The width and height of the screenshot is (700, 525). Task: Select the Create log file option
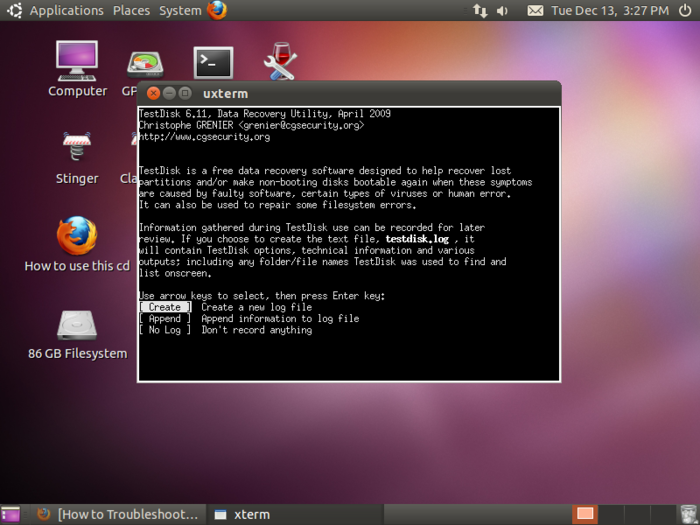click(165, 307)
